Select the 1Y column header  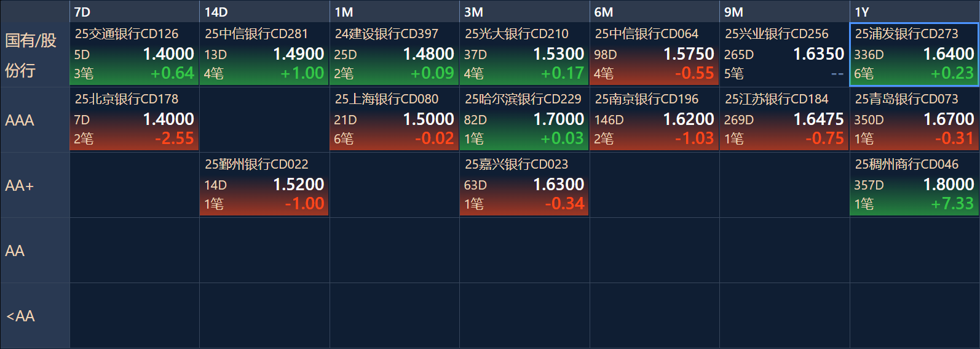tap(915, 12)
